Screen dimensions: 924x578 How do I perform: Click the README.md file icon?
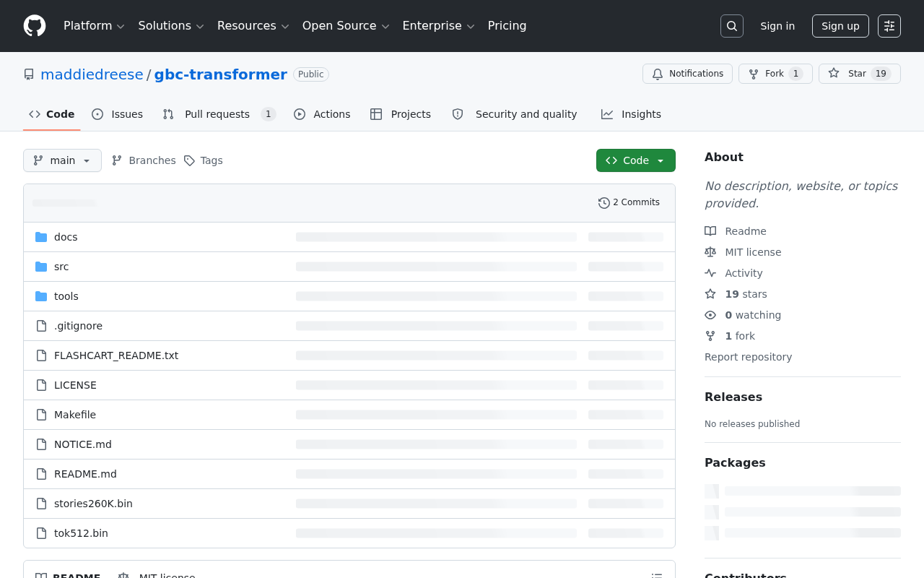(x=41, y=474)
